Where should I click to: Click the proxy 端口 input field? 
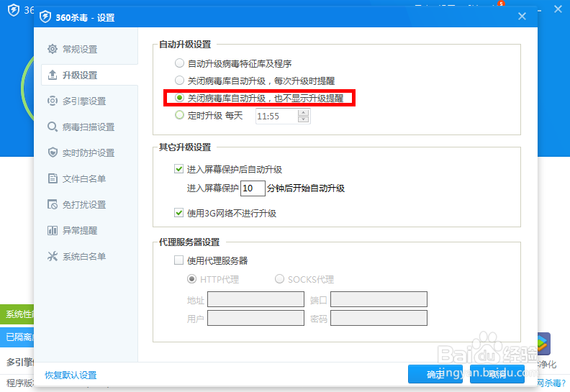379,299
